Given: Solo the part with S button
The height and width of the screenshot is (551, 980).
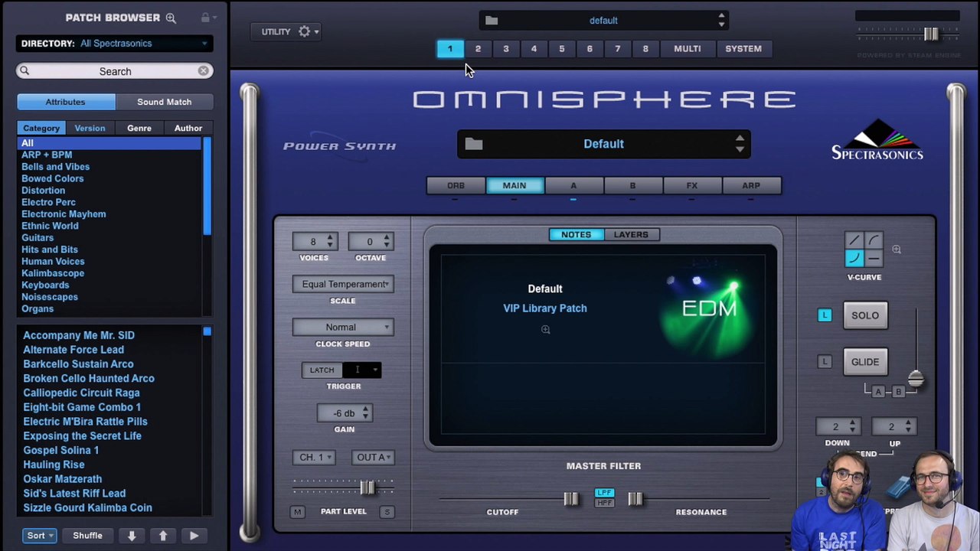Looking at the screenshot, I should coord(387,512).
